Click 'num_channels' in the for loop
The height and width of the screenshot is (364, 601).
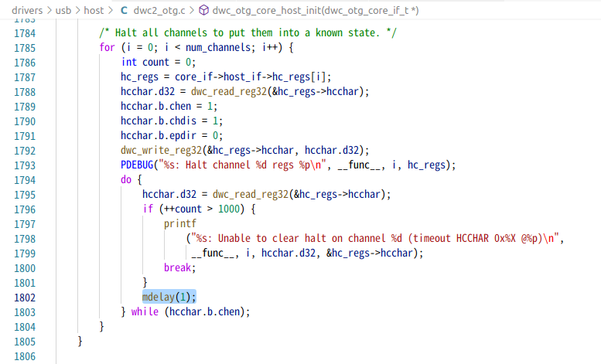[x=218, y=47]
